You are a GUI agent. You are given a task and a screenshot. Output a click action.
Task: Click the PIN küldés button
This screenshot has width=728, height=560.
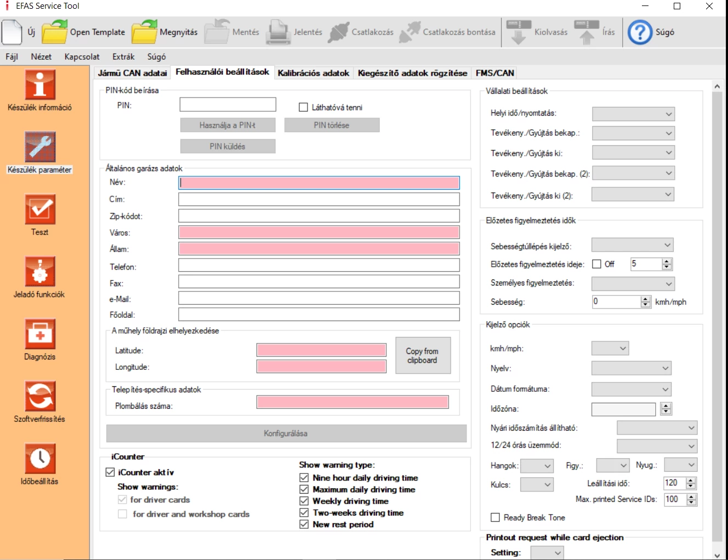(x=228, y=146)
